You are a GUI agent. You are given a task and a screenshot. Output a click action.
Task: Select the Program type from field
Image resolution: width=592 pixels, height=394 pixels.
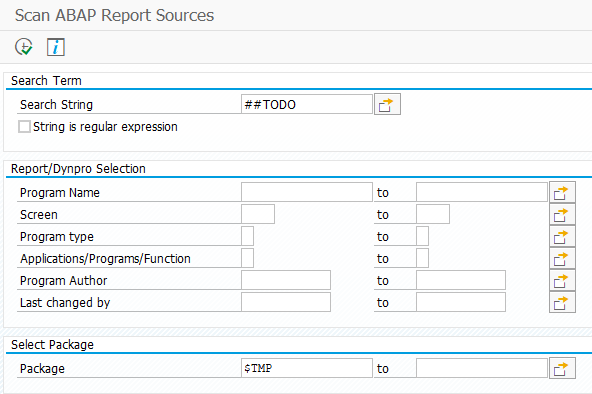pos(247,236)
